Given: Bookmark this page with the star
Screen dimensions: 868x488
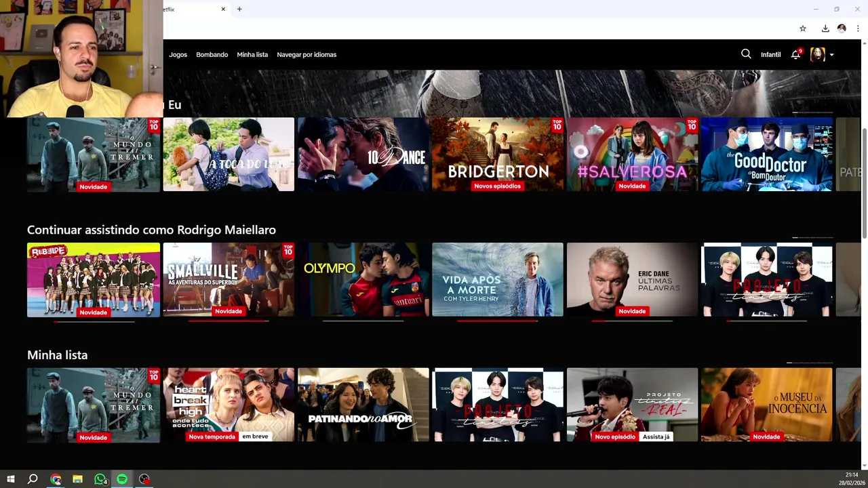Looking at the screenshot, I should (x=803, y=28).
